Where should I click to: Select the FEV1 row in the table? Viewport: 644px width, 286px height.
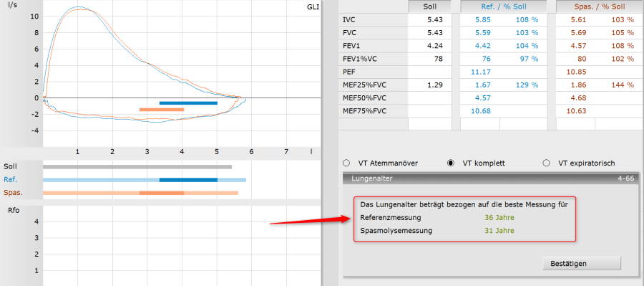[491, 46]
